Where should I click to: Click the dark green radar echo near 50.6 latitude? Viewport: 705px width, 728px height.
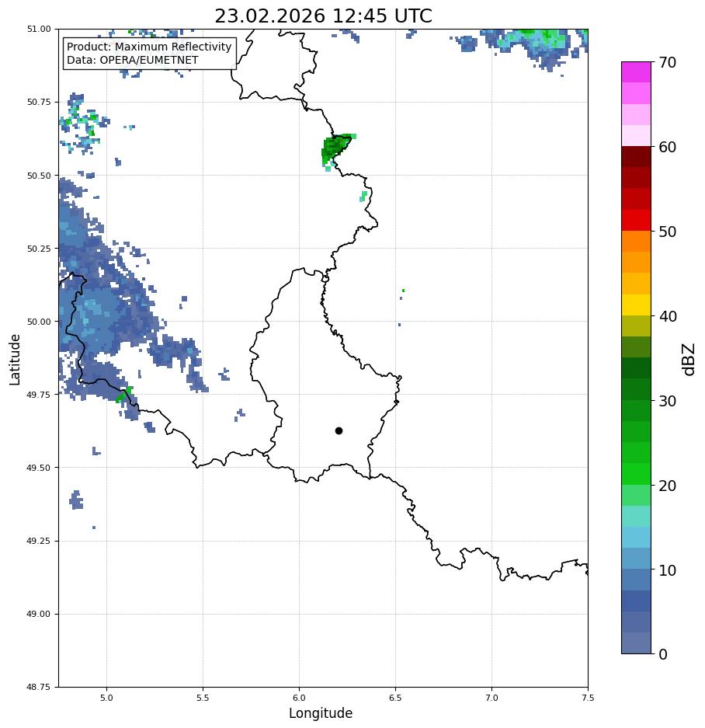[334, 148]
